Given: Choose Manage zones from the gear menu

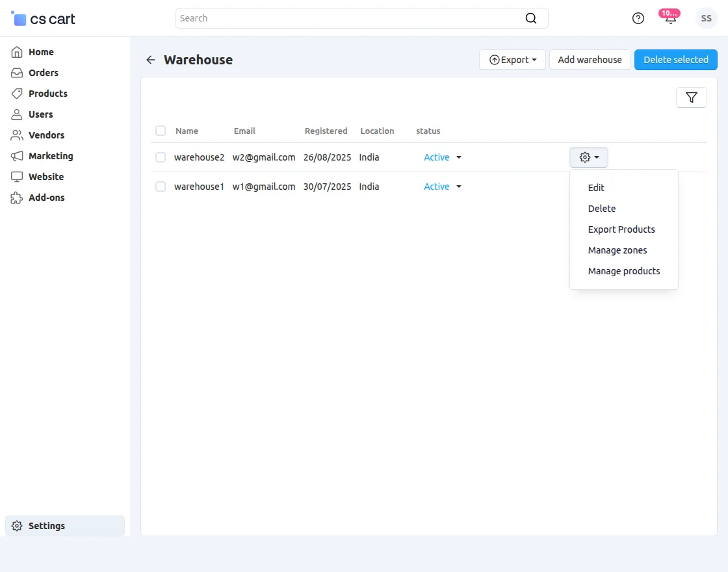Looking at the screenshot, I should pyautogui.click(x=617, y=250).
